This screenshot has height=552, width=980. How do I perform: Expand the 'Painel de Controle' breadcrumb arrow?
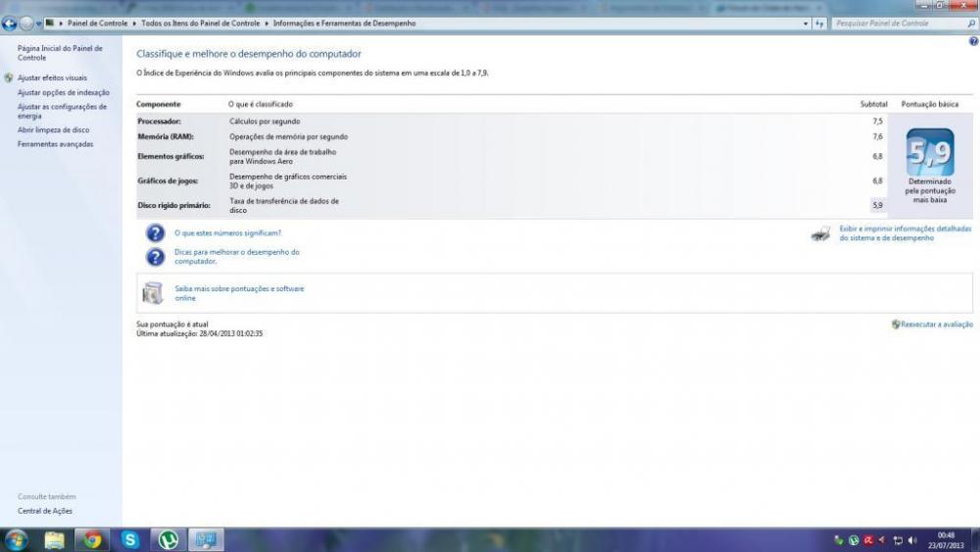click(x=133, y=23)
